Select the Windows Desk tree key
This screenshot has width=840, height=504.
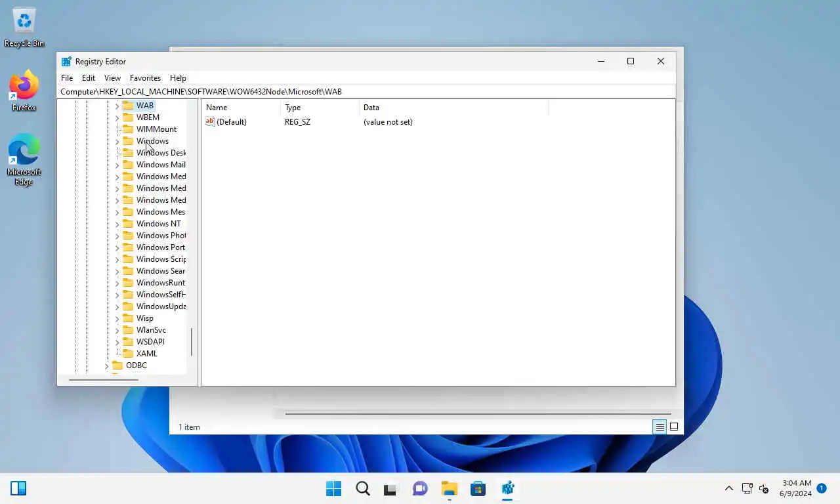point(161,153)
